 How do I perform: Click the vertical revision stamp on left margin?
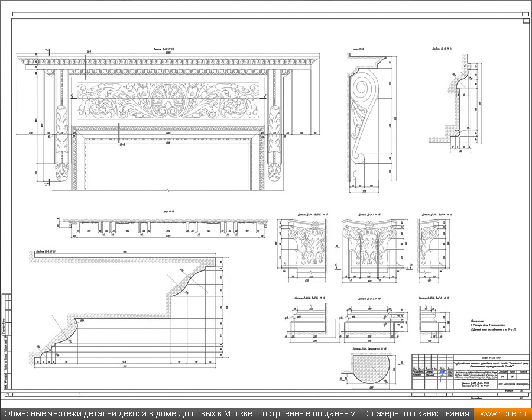[6, 341]
